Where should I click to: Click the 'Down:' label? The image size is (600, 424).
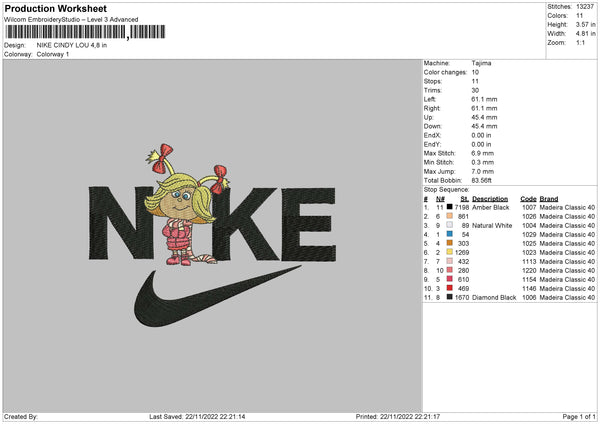pos(432,126)
